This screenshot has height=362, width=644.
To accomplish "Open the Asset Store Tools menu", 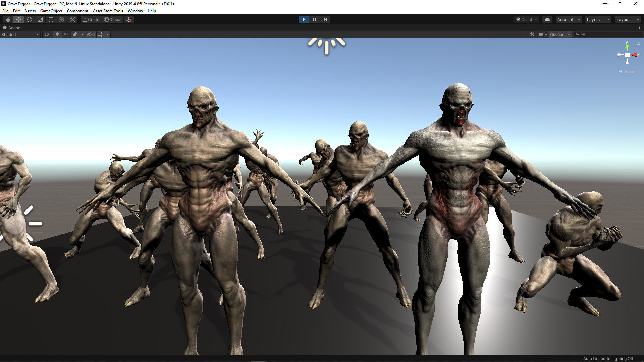I will tap(108, 11).
